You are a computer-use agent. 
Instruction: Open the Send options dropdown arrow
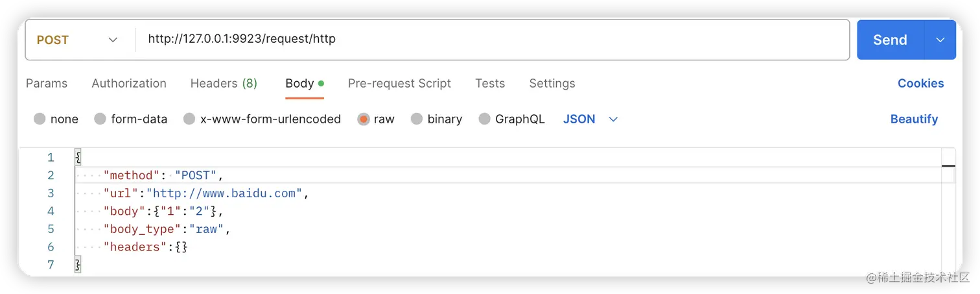940,40
